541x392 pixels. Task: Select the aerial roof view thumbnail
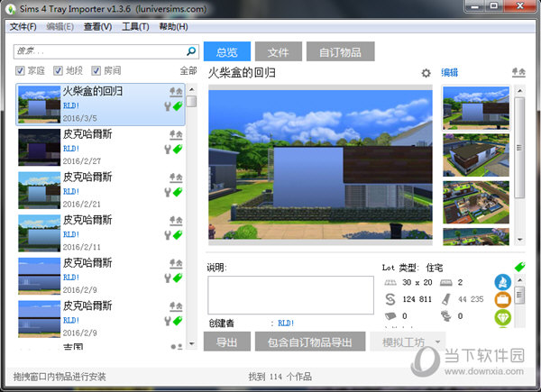(476, 155)
